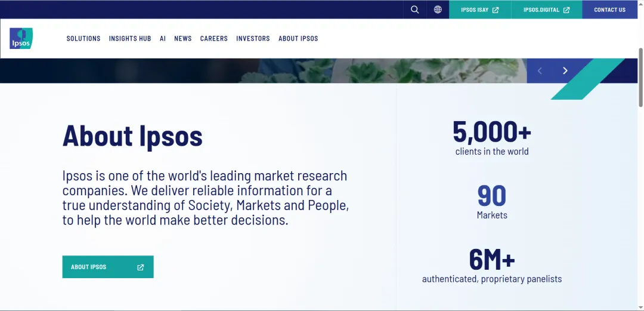This screenshot has width=644, height=311.
Task: Open the INVESTORS menu item
Action: [253, 38]
